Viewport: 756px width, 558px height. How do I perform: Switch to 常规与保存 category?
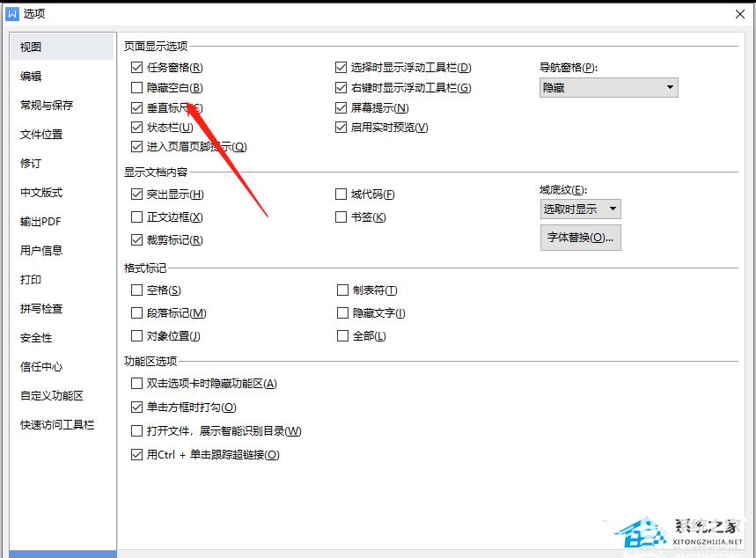pyautogui.click(x=62, y=105)
